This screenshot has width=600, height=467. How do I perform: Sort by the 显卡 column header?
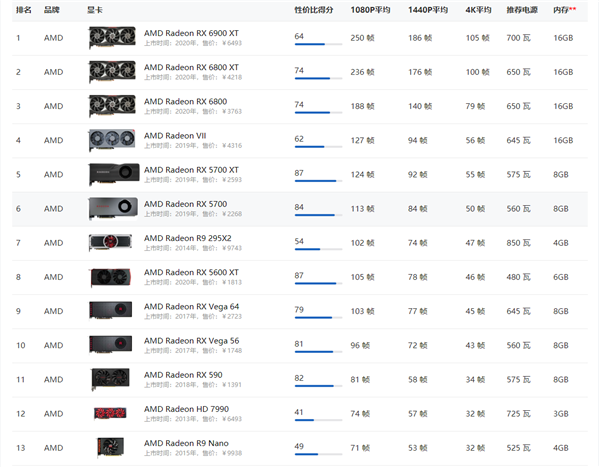(x=95, y=10)
